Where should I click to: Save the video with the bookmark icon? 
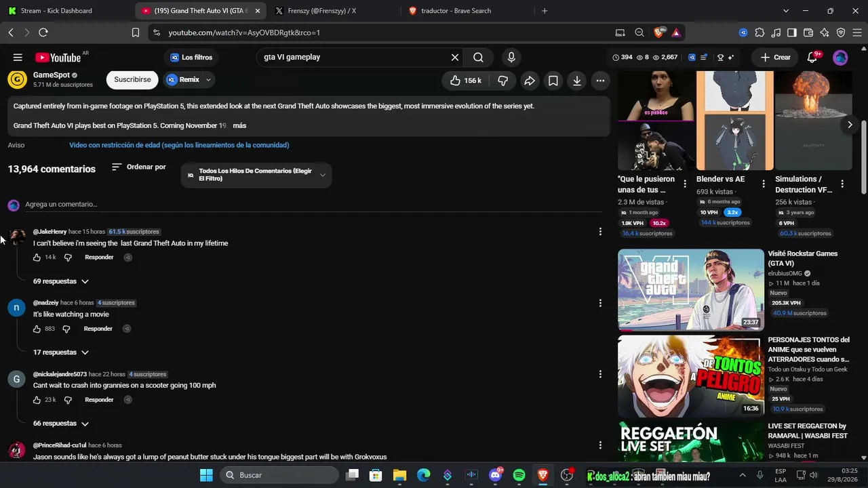[553, 81]
